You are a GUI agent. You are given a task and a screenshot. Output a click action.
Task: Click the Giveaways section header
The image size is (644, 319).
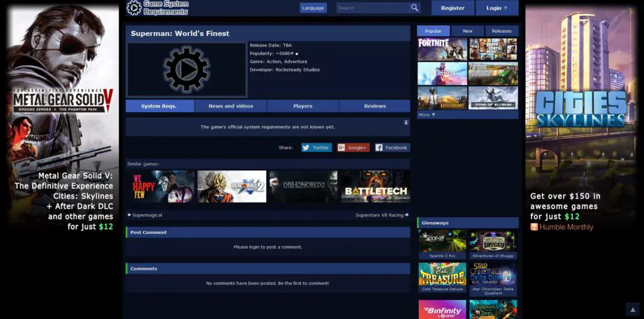(468, 223)
